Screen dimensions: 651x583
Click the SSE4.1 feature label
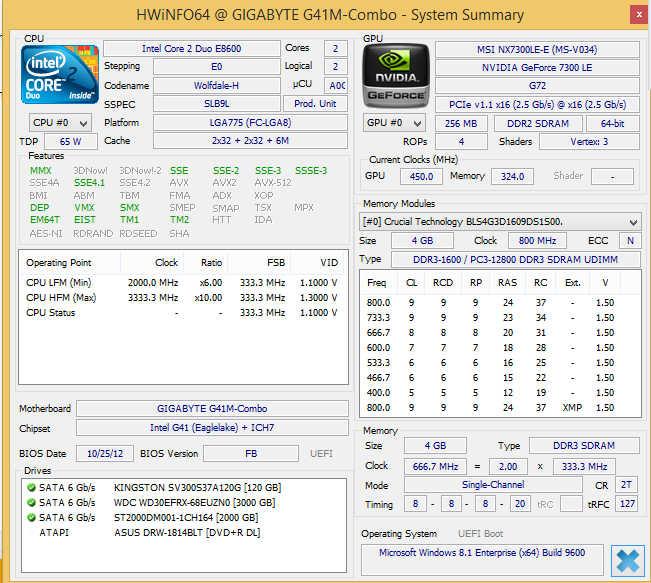[x=89, y=183]
